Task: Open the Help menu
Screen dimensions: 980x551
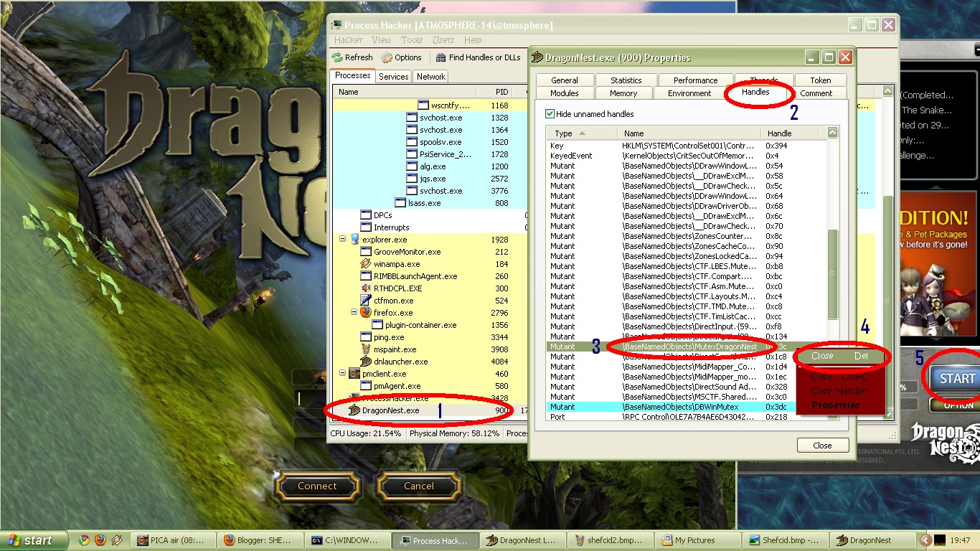Action: pos(473,40)
